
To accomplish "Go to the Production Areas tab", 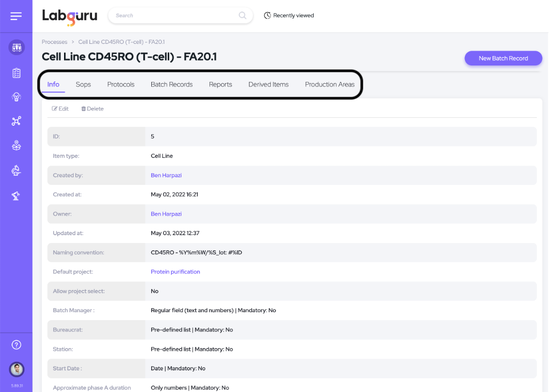I will pos(330,85).
